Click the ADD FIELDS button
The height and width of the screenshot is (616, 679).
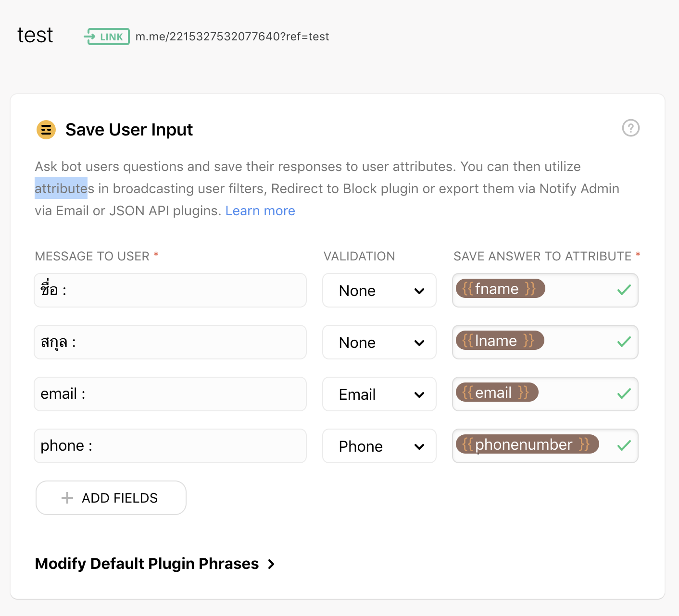point(111,498)
